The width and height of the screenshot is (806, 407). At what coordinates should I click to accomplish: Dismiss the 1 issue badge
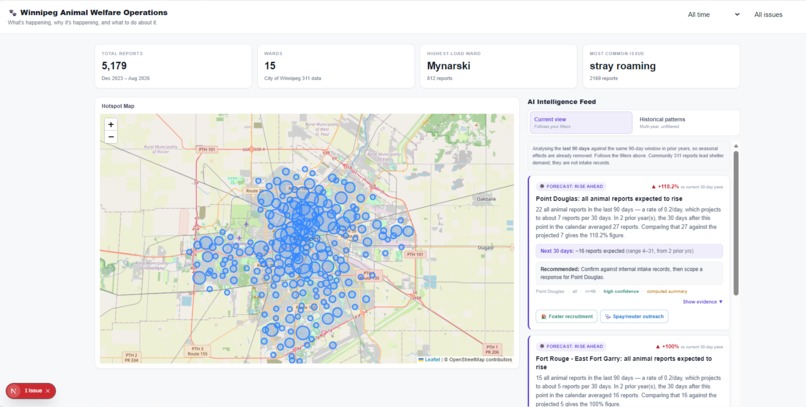[x=48, y=391]
